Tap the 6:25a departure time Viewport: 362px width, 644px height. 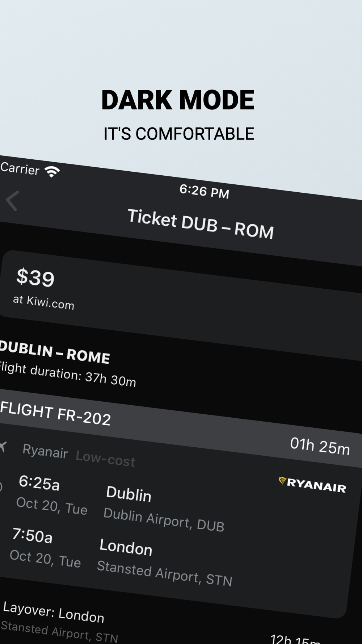tap(39, 483)
